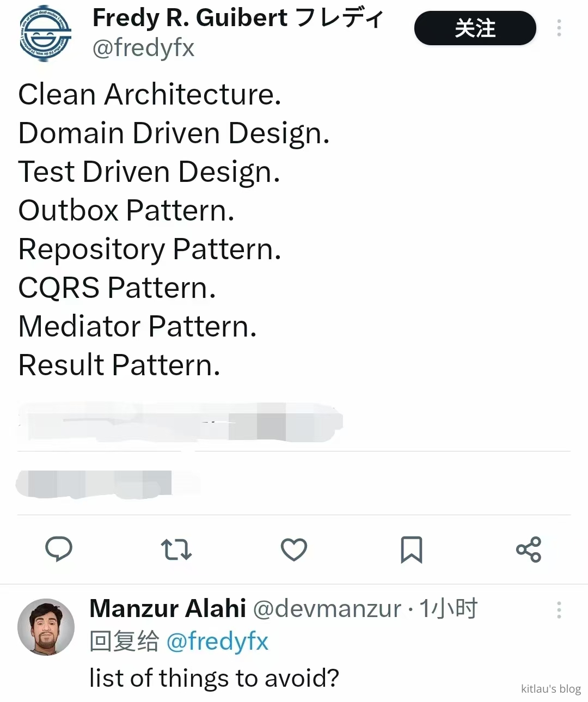The height and width of the screenshot is (702, 588).
Task: Click the @fredyfx mention in the reply
Action: [217, 641]
